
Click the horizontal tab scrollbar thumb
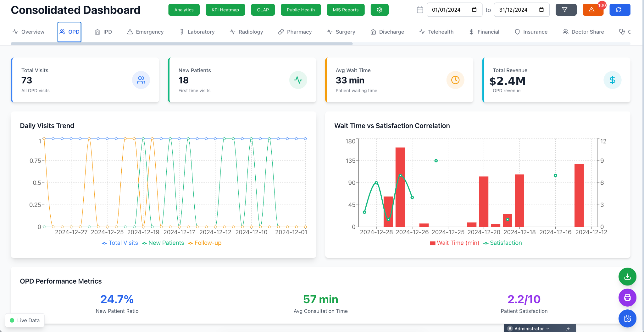182,44
